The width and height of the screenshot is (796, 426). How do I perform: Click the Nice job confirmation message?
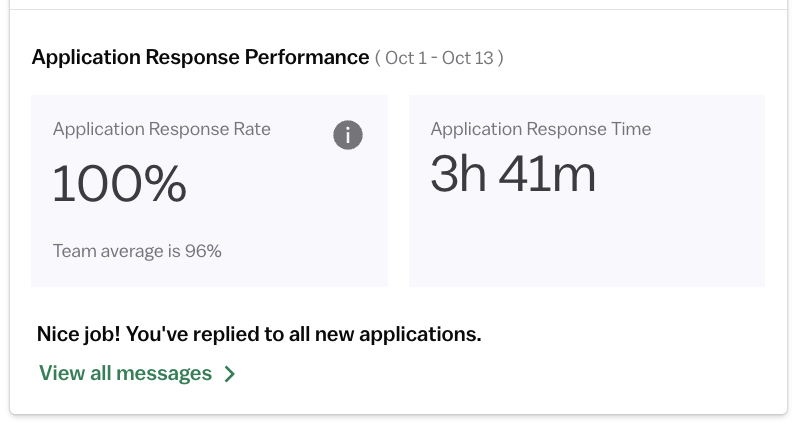coord(259,335)
